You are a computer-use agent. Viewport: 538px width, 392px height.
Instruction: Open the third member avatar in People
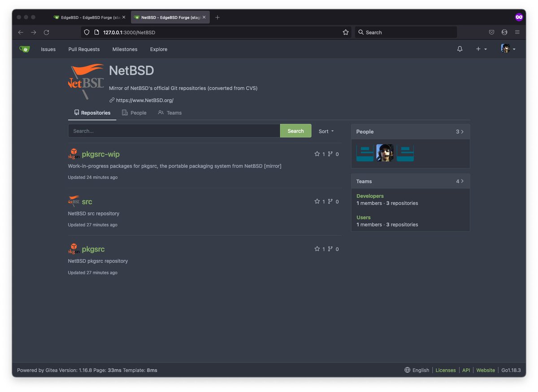coord(405,153)
